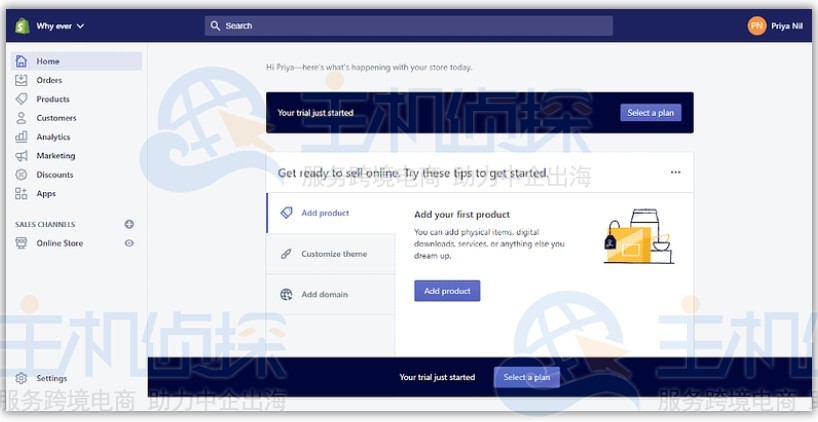Click into the Search field

(x=408, y=26)
